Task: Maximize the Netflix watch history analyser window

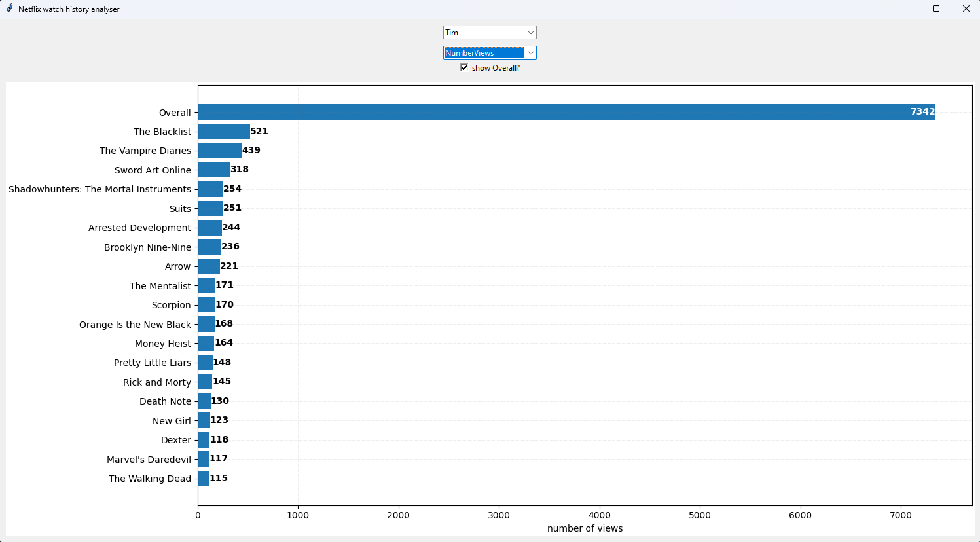Action: click(936, 9)
